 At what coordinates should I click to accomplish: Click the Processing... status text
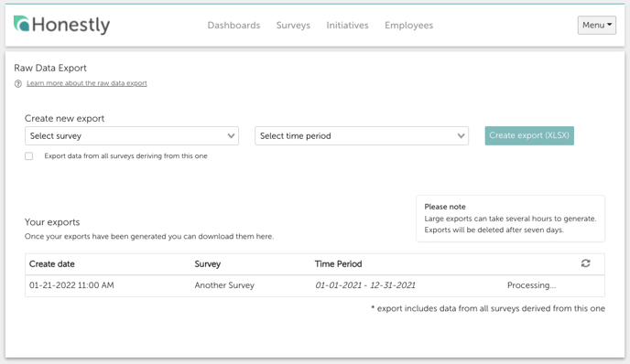(531, 285)
